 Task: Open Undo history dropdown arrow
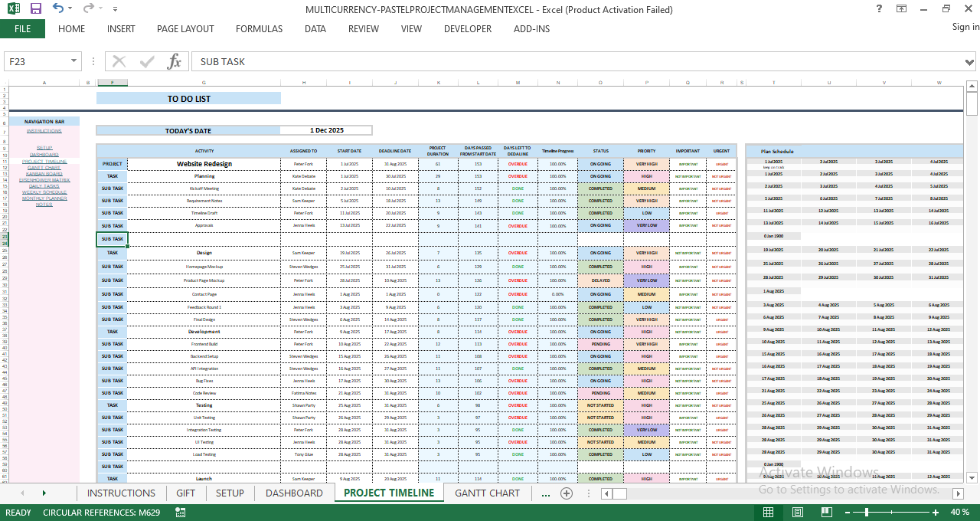pyautogui.click(x=71, y=9)
